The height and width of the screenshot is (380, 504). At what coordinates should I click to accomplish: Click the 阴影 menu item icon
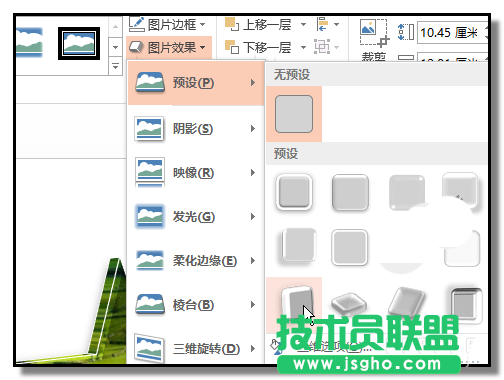[x=149, y=128]
